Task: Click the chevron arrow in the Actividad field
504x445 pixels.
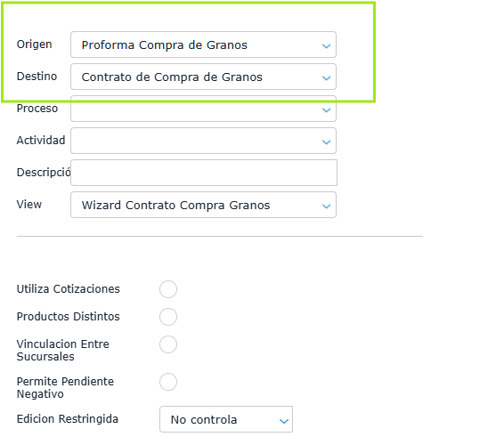Action: (x=326, y=142)
